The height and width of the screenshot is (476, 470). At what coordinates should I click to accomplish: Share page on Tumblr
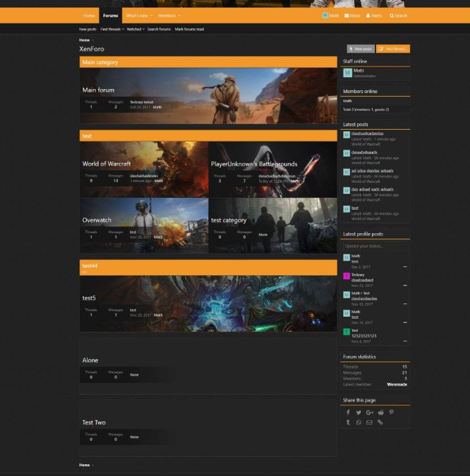click(x=348, y=422)
